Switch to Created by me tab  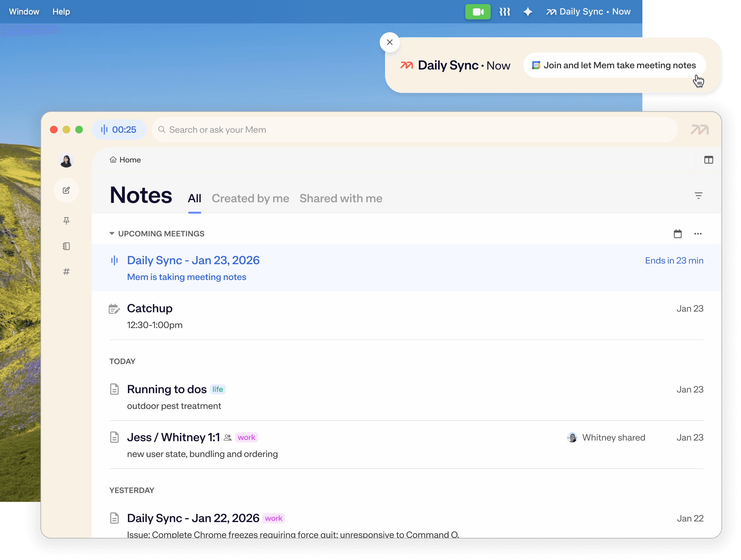coord(250,198)
